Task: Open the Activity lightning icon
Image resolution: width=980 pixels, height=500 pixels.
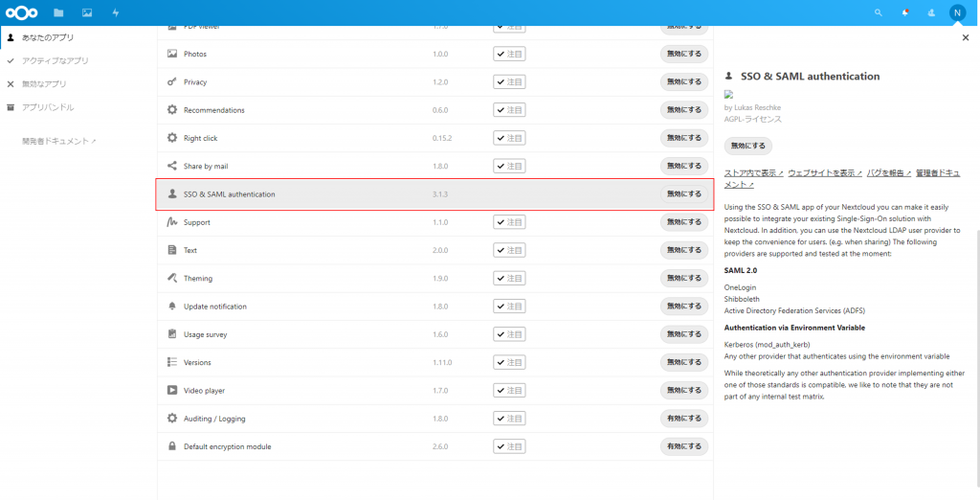Action: click(116, 12)
